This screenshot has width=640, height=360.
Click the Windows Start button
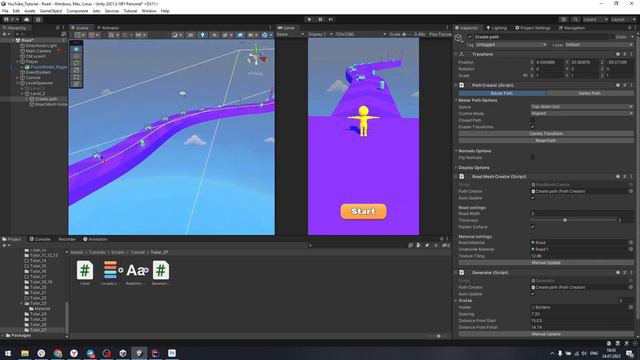point(8,353)
